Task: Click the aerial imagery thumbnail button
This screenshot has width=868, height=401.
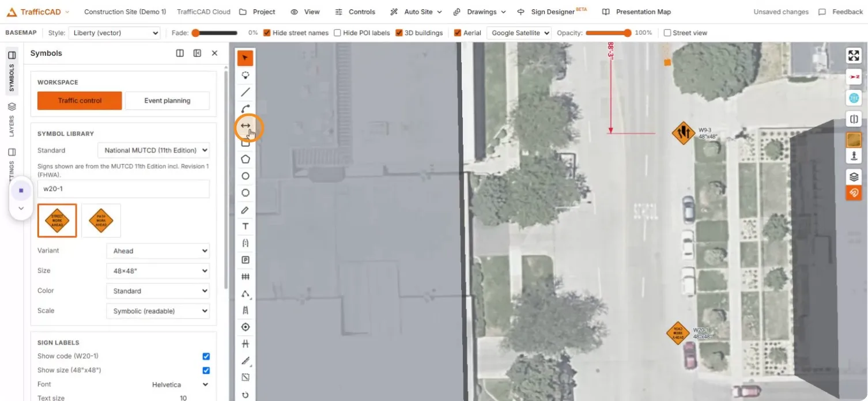Action: [x=854, y=140]
